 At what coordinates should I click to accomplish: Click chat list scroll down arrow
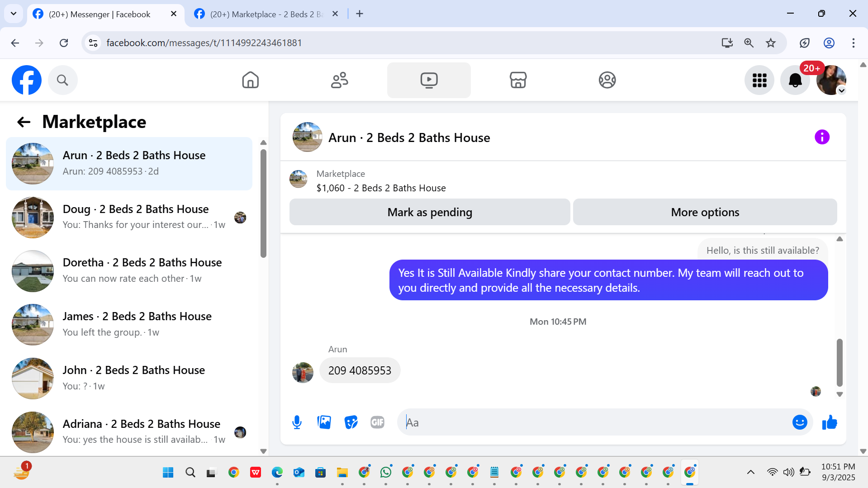click(263, 451)
